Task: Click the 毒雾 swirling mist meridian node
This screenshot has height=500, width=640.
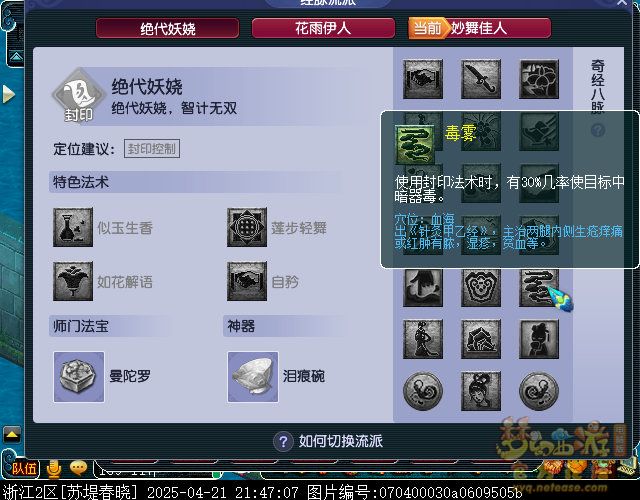Action: pos(539,287)
